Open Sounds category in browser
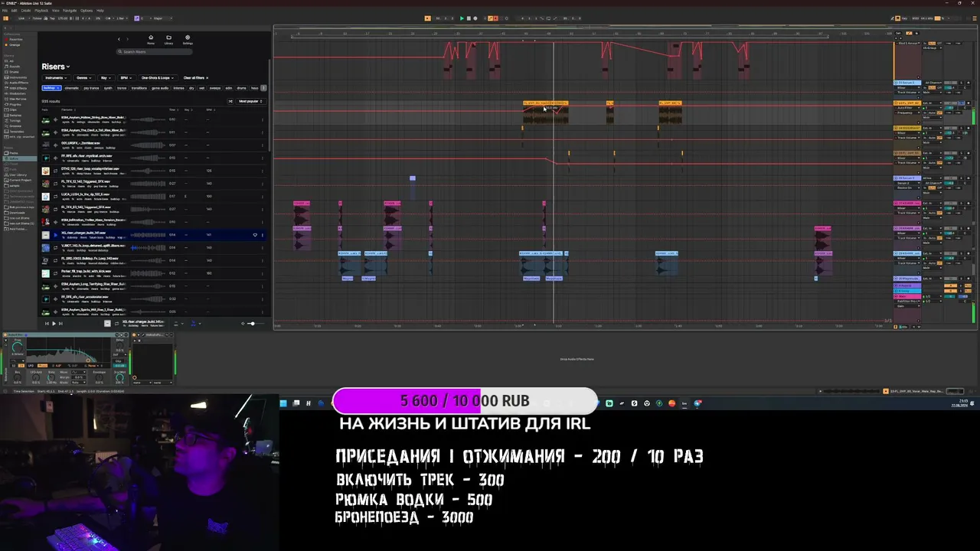 coord(15,67)
